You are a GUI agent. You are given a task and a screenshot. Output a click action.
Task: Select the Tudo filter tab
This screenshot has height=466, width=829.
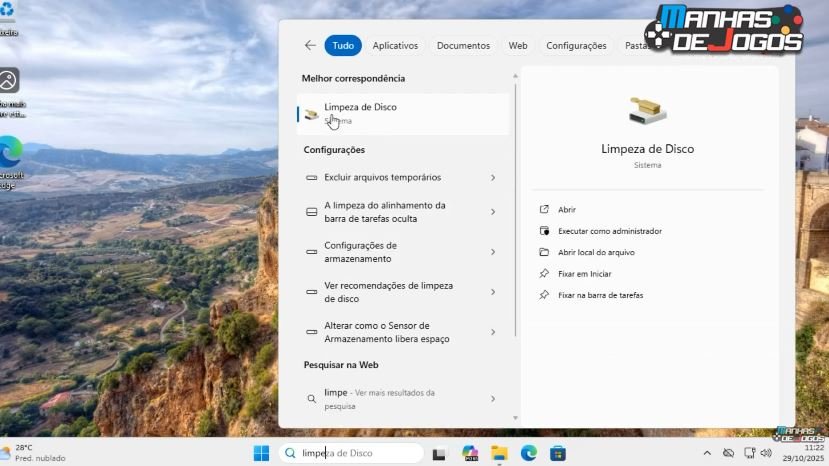343,45
